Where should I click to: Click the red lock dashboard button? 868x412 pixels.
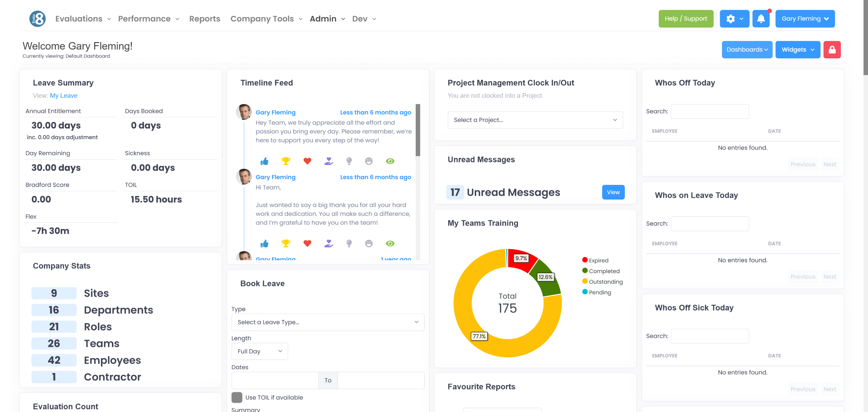click(832, 50)
